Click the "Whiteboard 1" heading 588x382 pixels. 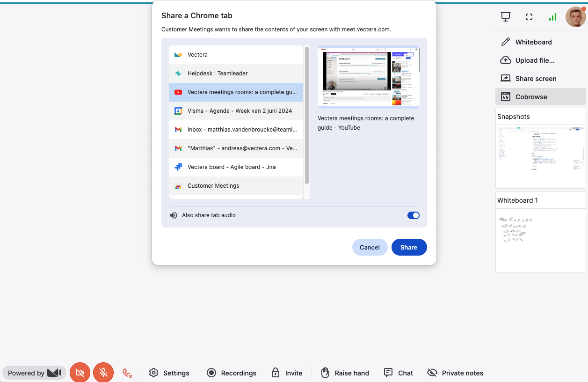pos(517,200)
